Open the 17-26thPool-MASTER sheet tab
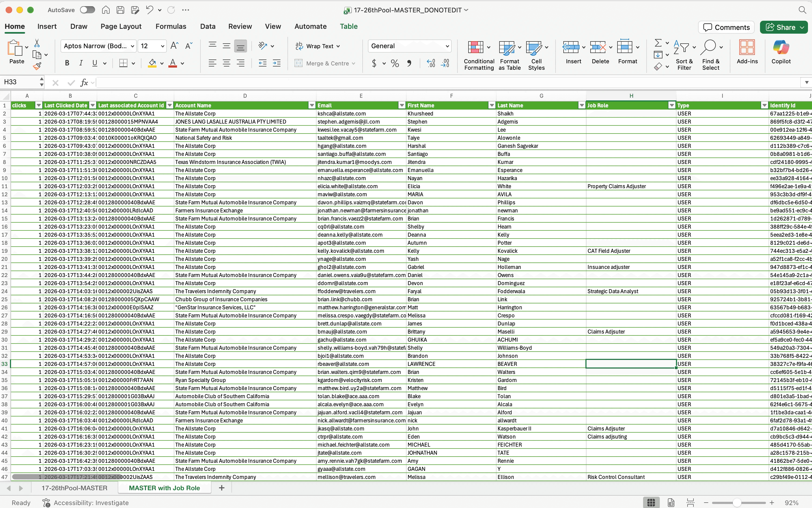This screenshot has height=508, width=812. coord(74,488)
